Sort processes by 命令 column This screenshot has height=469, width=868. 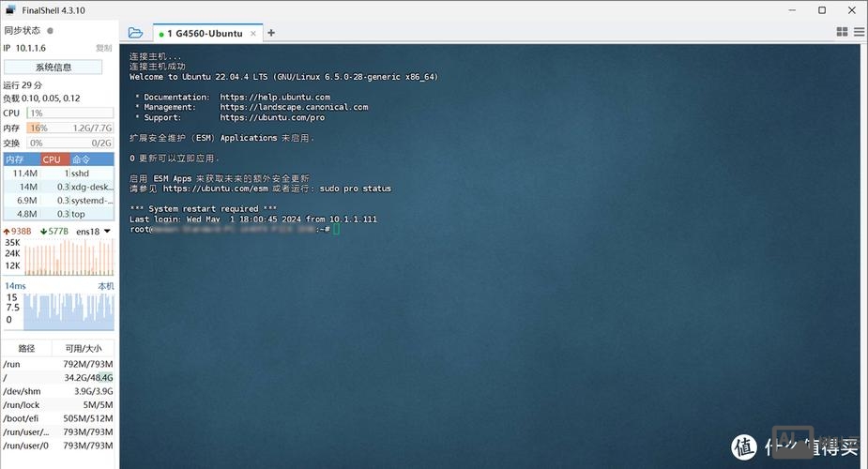92,159
